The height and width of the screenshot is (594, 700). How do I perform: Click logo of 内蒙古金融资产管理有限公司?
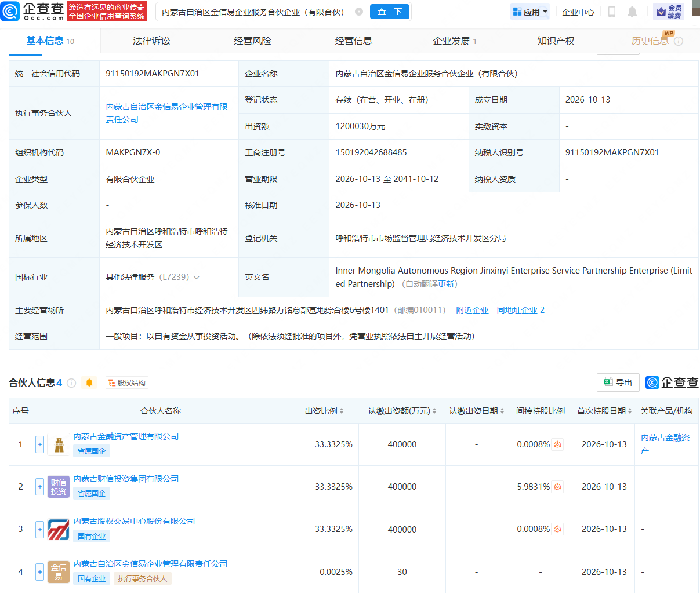[x=59, y=444]
